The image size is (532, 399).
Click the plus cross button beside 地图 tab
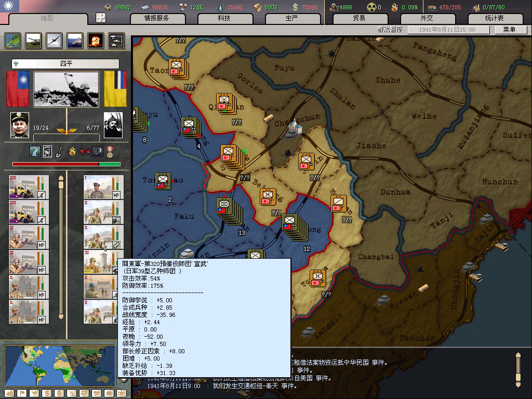[x=101, y=18]
